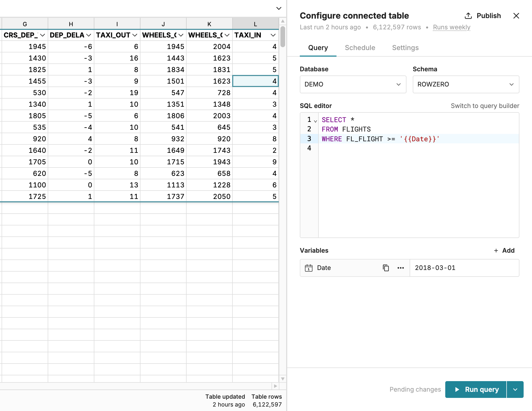Copy the Date variable
The image size is (532, 411).
pyautogui.click(x=386, y=268)
